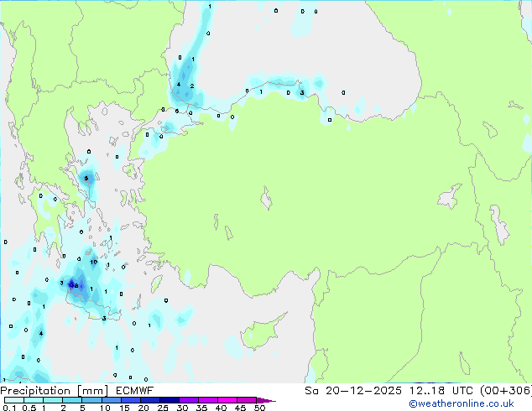Click the 15–20 mm legend color box
The width and height of the screenshot is (532, 411).
[x=131, y=400]
